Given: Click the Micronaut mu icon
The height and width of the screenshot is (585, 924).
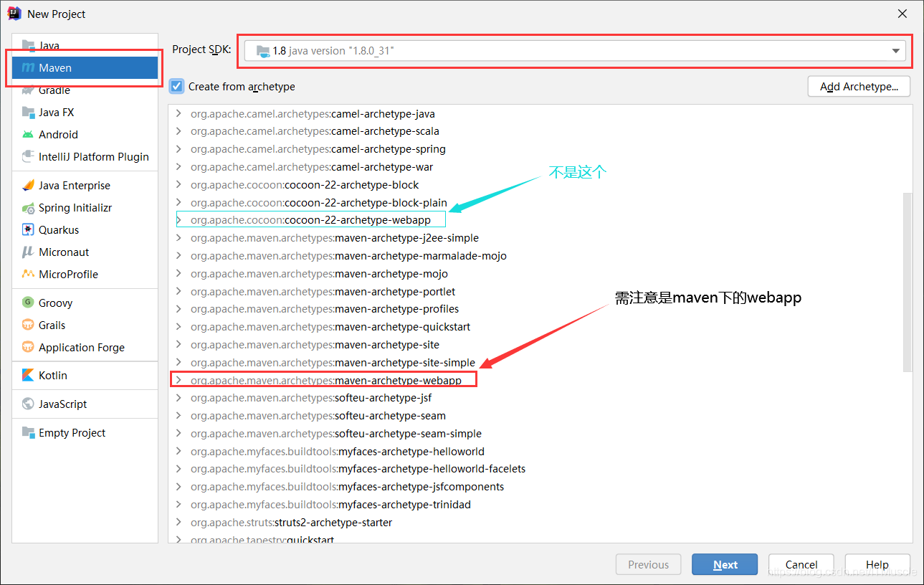Looking at the screenshot, I should (x=28, y=252).
